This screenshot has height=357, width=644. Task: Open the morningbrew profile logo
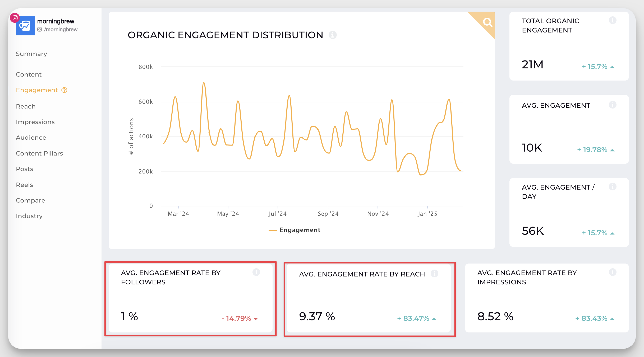pos(25,26)
